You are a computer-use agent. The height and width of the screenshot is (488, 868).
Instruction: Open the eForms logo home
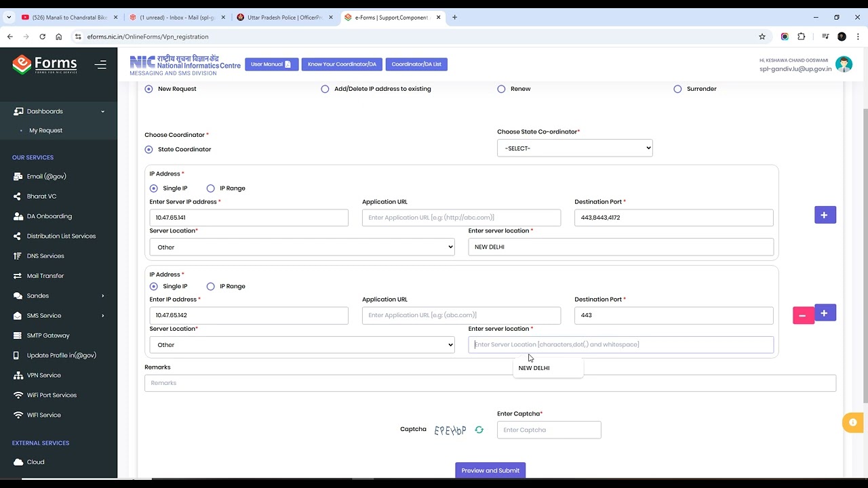tap(45, 64)
